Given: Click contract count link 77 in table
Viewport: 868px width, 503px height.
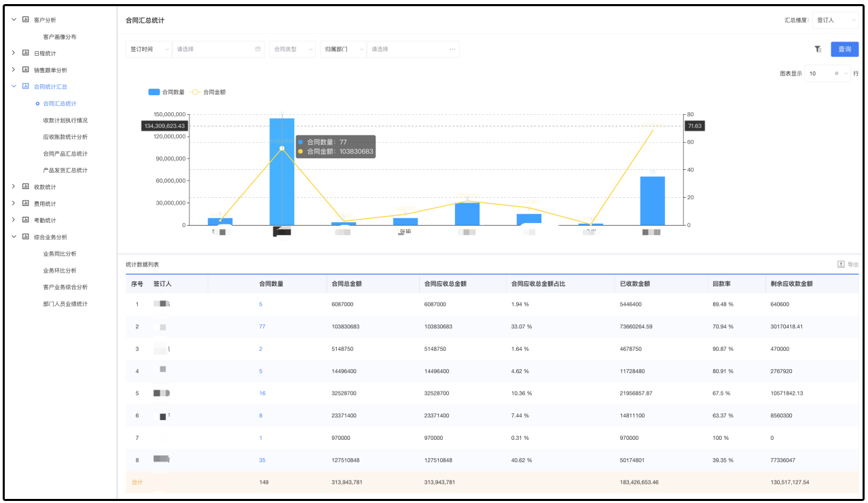Looking at the screenshot, I should click(x=262, y=327).
